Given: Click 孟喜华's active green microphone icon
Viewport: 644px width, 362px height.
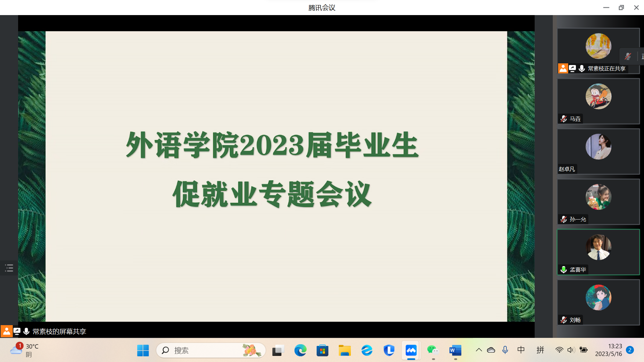Looking at the screenshot, I should (x=564, y=269).
